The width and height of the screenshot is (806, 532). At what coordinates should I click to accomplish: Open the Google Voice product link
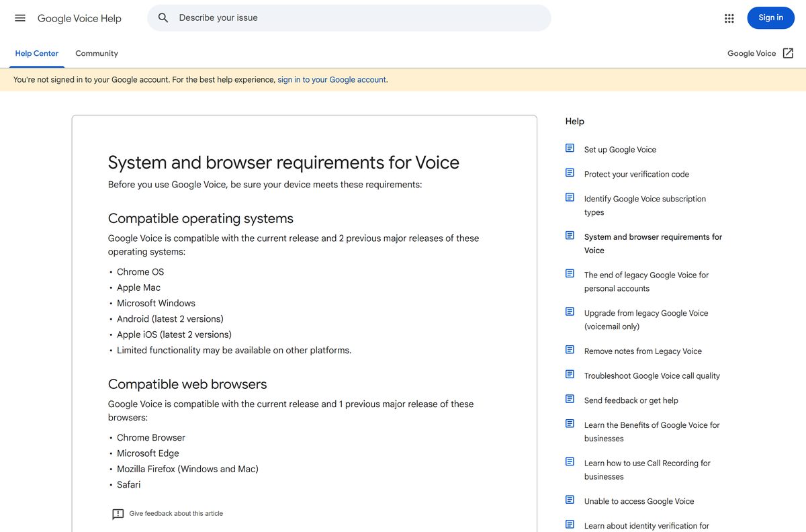tap(752, 54)
